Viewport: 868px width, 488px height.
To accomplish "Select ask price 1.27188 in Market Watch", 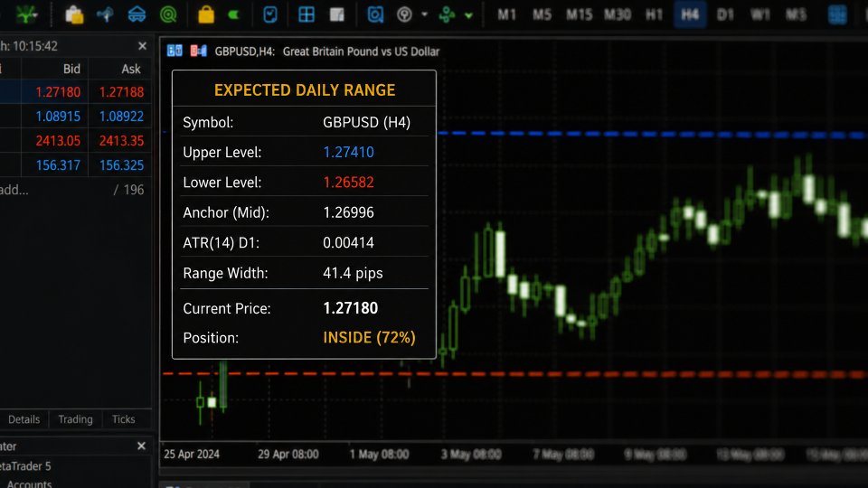I will (121, 92).
